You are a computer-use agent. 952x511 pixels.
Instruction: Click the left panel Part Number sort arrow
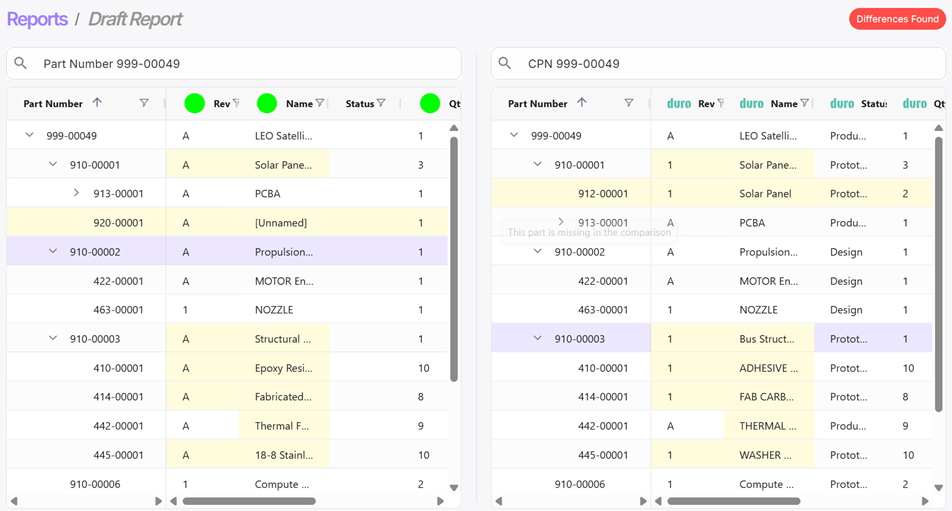tap(97, 103)
